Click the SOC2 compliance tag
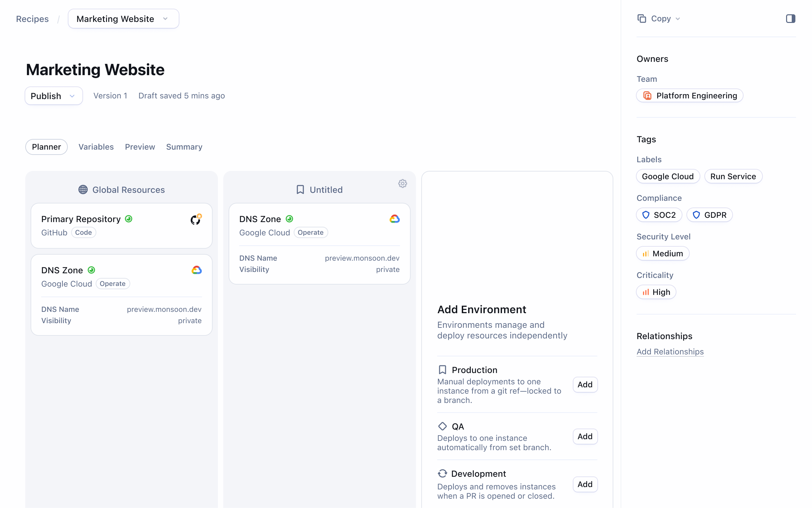Viewport: 812px width, 508px height. pos(659,215)
